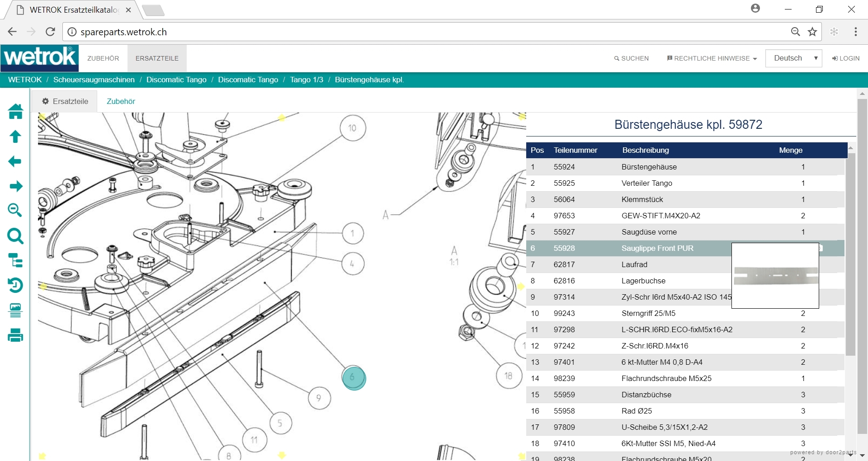Open the tree structure view icon

pyautogui.click(x=15, y=260)
